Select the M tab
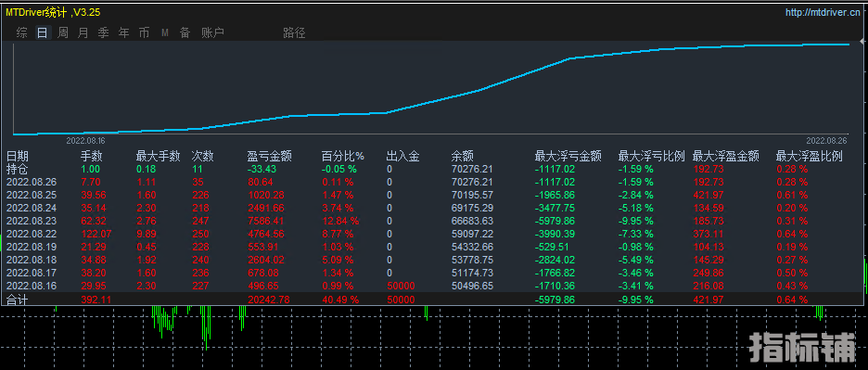Image resolution: width=868 pixels, height=370 pixels. coord(165,33)
